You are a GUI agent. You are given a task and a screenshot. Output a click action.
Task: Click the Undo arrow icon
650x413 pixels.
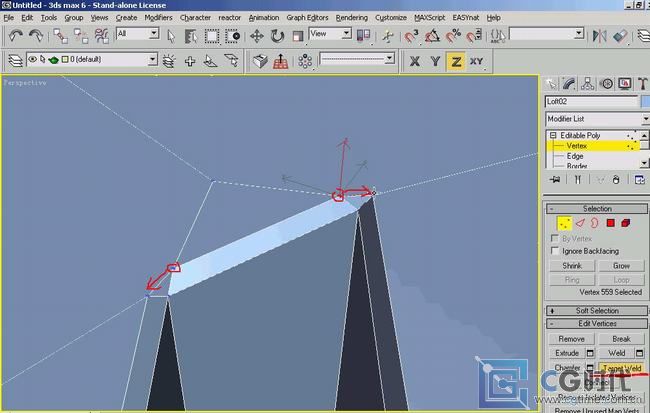(15, 36)
